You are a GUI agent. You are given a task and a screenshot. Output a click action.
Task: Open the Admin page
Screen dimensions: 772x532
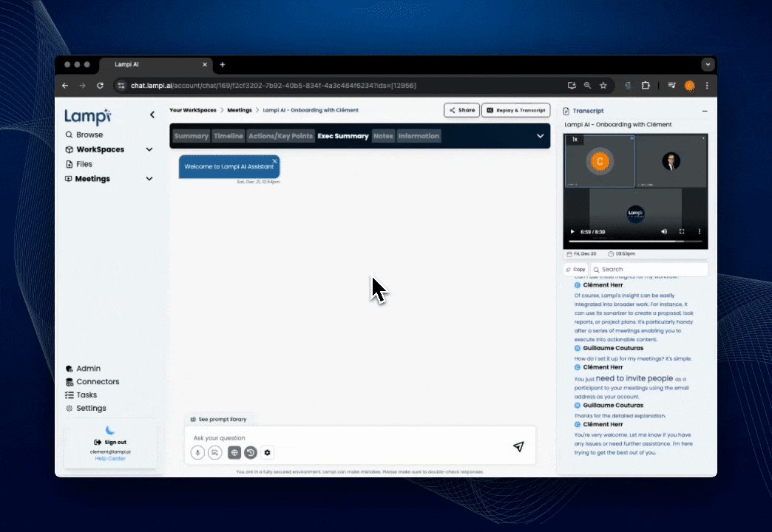pos(84,369)
